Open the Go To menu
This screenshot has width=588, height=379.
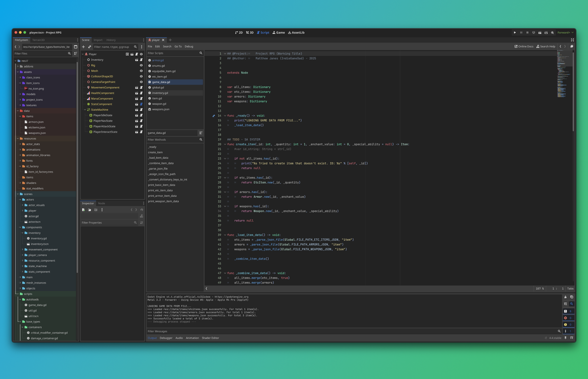(178, 47)
